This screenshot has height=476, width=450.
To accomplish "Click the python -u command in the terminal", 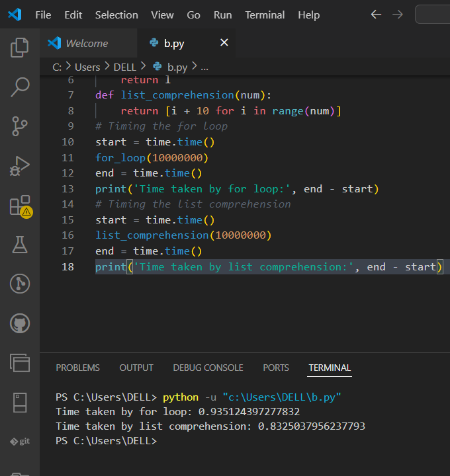I will (x=252, y=397).
